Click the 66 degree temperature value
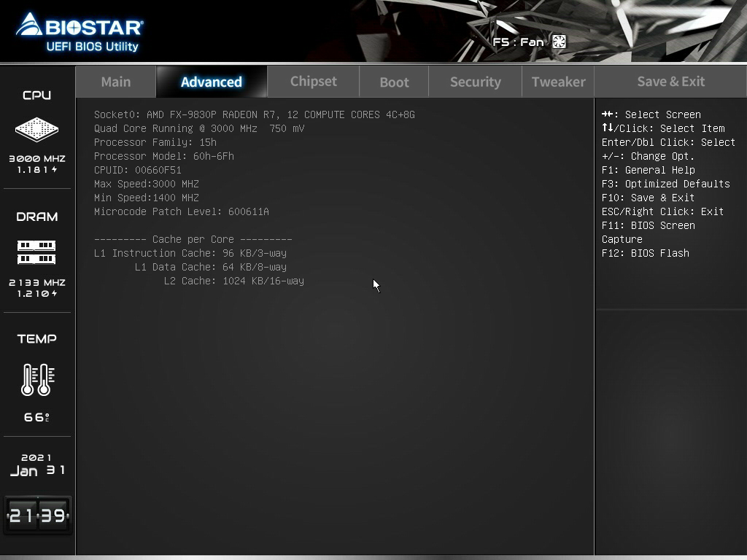The width and height of the screenshot is (747, 560). point(36,417)
